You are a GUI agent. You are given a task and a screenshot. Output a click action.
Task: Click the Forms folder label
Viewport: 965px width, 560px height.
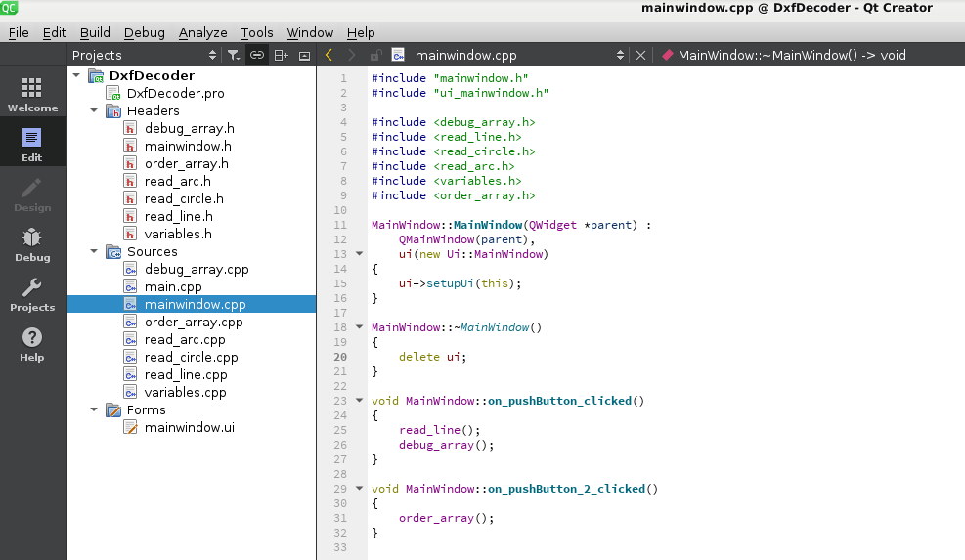(146, 409)
